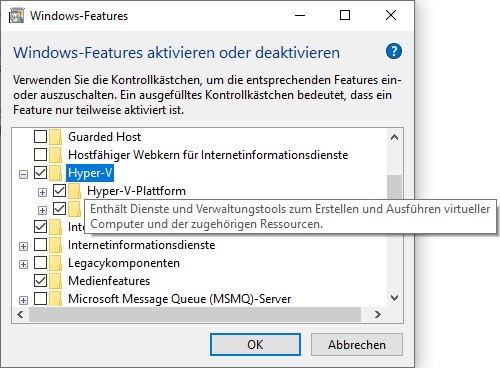
Task: Enable the Guarded Host checkbox
Action: point(40,137)
